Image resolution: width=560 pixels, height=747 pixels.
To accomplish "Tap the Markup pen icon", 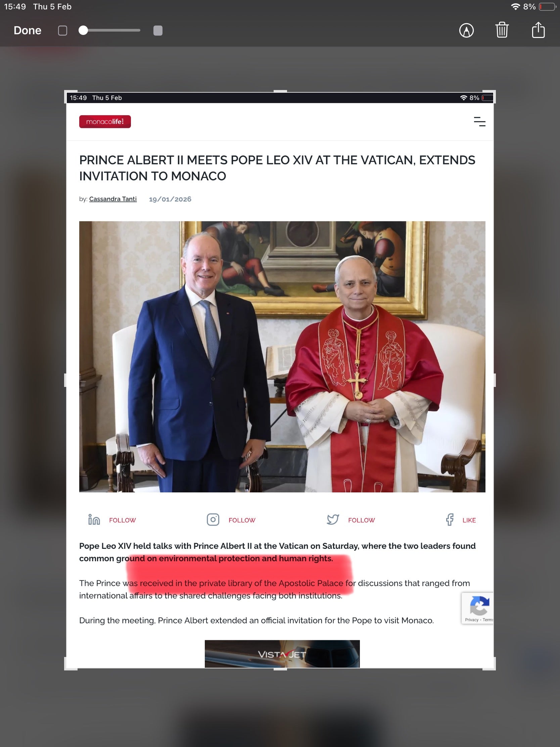I will pos(466,30).
